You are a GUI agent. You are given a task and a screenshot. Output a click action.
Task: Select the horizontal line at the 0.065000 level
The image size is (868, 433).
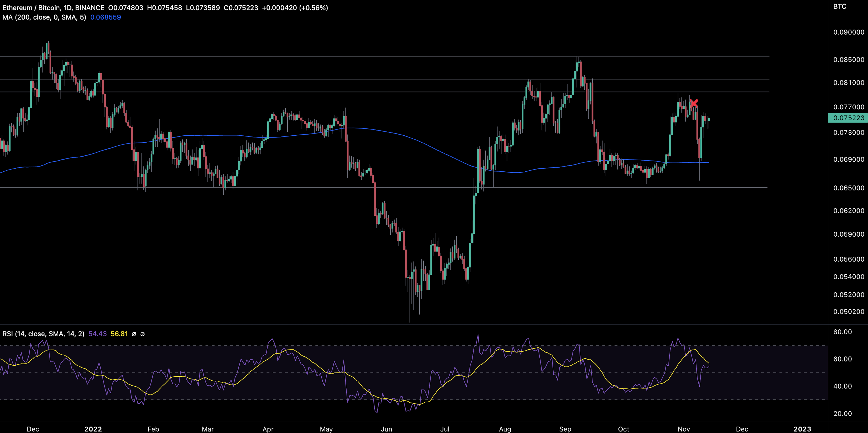383,187
